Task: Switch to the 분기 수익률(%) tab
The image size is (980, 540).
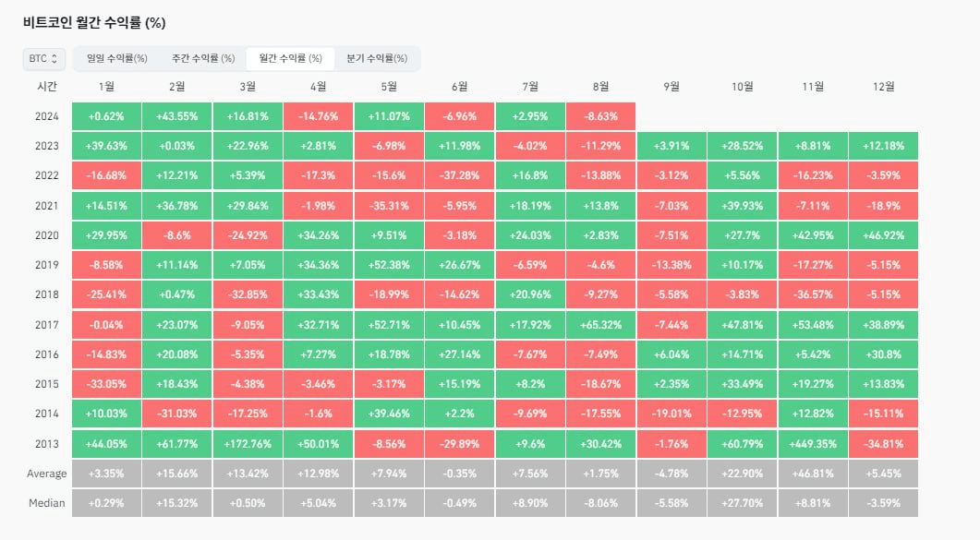Action: coord(376,59)
